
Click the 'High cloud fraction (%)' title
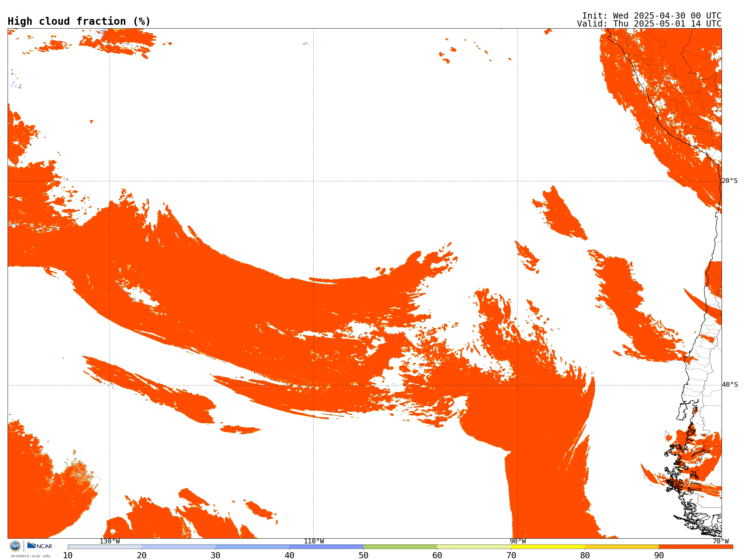(79, 21)
